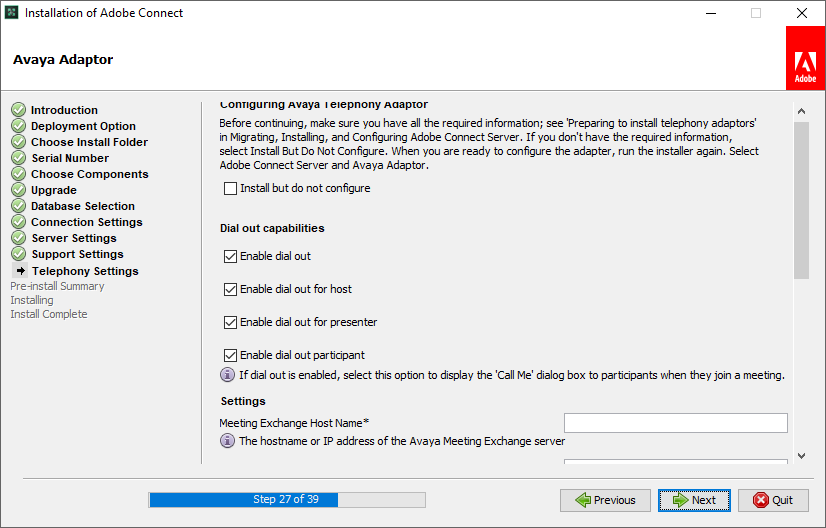The height and width of the screenshot is (528, 826).
Task: Click the checkmark icon next to Deployment Option
Action: pyautogui.click(x=18, y=125)
